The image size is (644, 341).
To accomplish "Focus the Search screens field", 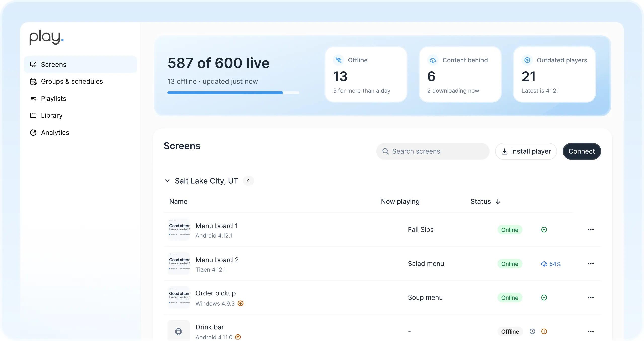I will coord(433,151).
